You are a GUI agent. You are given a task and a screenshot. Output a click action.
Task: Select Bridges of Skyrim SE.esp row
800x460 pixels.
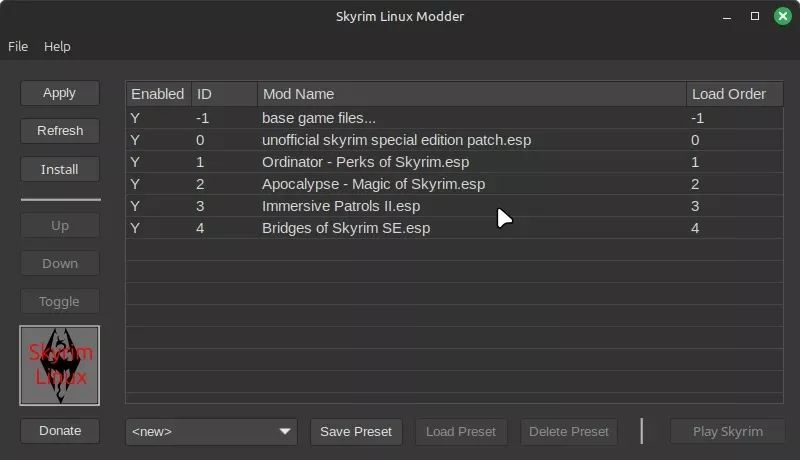(454, 228)
